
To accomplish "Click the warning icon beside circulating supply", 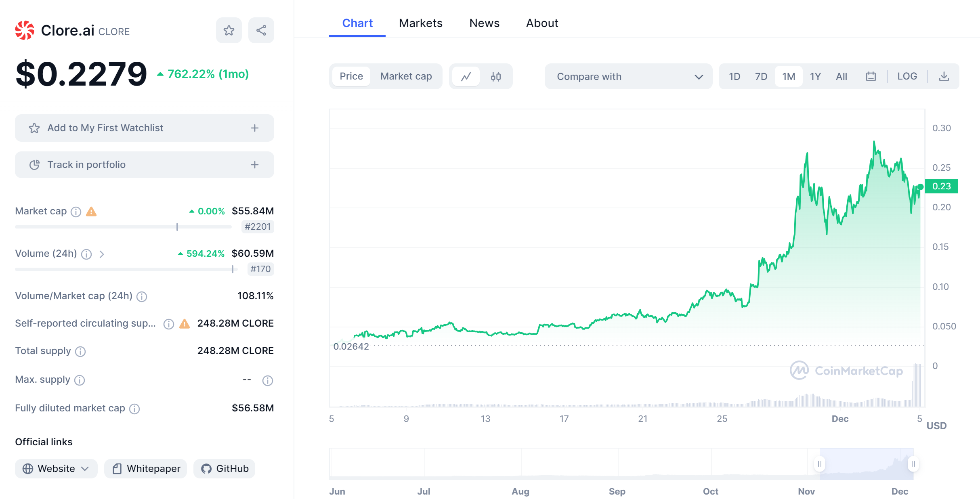I will point(185,323).
